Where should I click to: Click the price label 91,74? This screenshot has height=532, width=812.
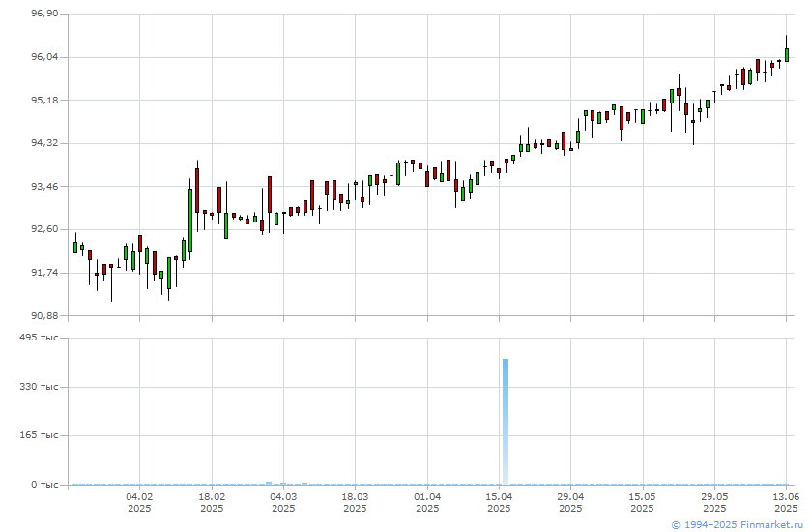point(44,273)
